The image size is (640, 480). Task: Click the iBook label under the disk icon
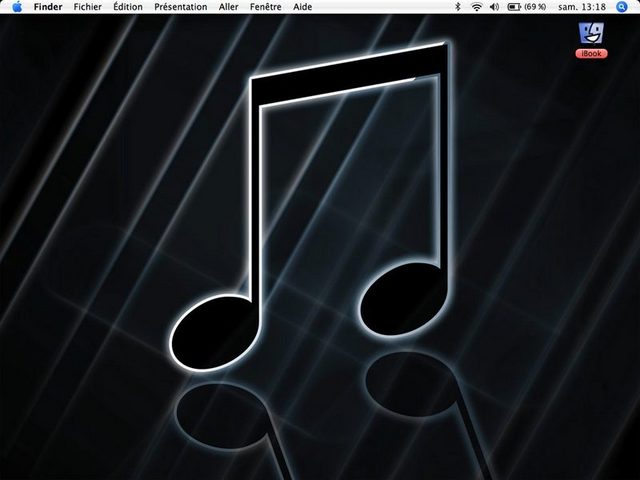590,53
